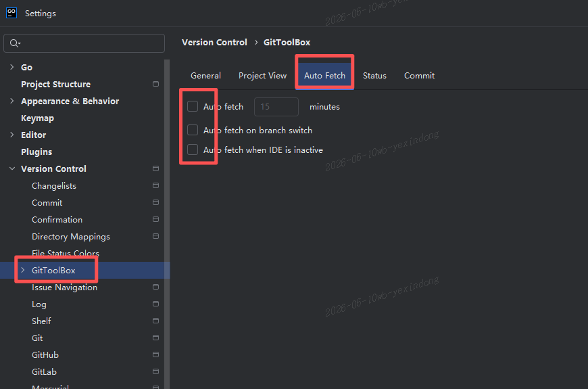Click project-level icon beside Issue Navigation
The width and height of the screenshot is (588, 389).
155,287
